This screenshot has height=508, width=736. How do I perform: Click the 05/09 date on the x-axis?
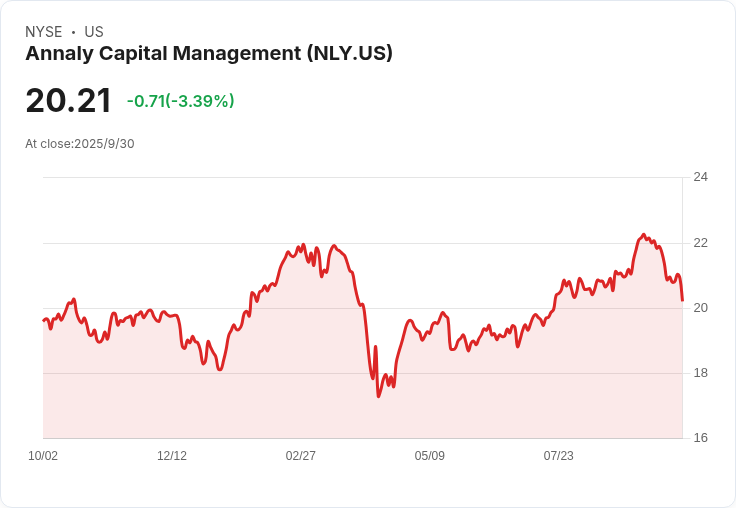pos(430,456)
